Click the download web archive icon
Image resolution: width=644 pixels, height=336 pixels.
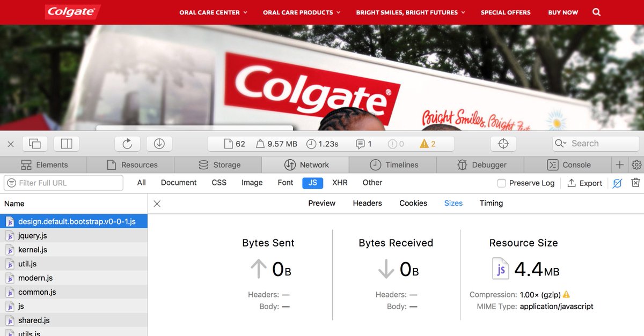pos(159,144)
